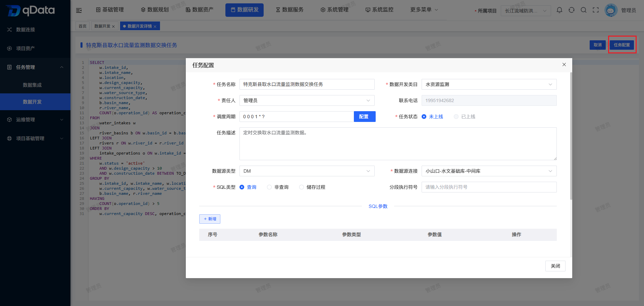Expand the 更多菜单 menu
The height and width of the screenshot is (306, 644).
point(424,10)
